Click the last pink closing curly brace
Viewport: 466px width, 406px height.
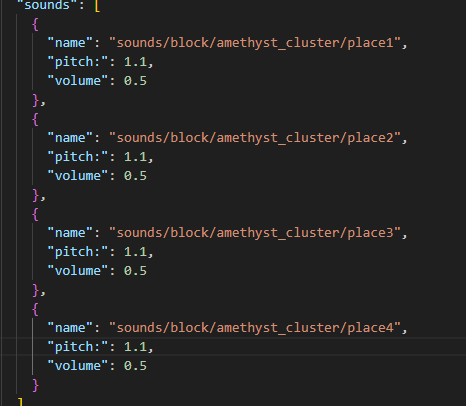[35, 385]
